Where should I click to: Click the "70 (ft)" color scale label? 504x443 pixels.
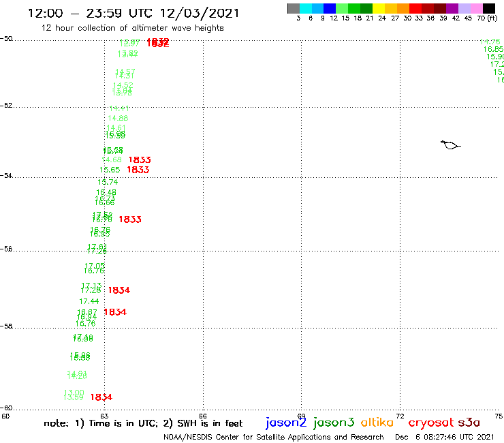click(488, 18)
